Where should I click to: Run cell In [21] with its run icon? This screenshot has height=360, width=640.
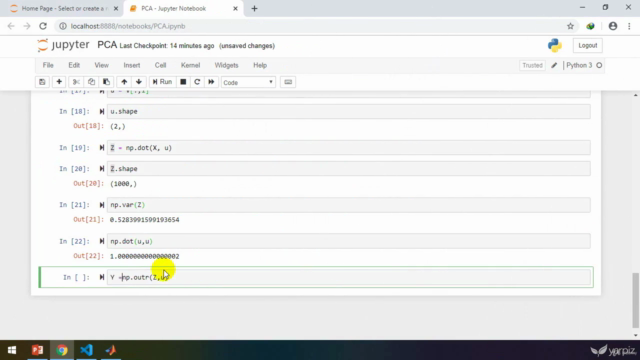pos(102,205)
